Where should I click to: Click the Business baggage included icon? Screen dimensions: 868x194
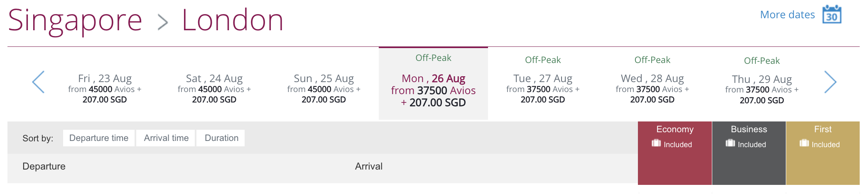click(730, 143)
